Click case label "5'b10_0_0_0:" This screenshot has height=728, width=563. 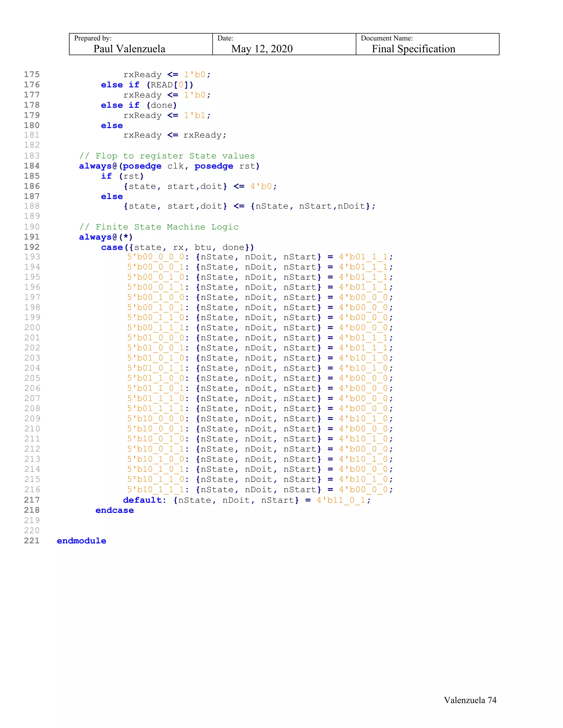point(158,419)
